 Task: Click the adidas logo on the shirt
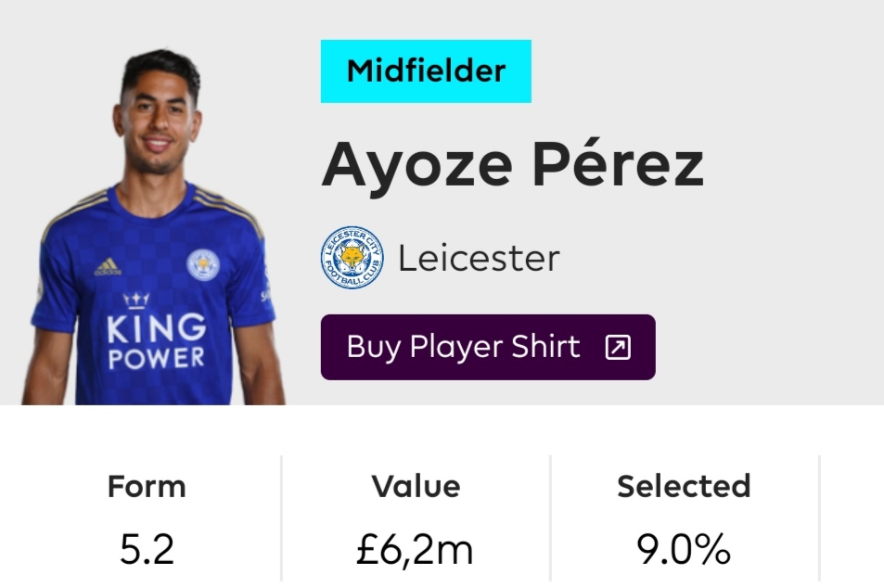pyautogui.click(x=107, y=267)
